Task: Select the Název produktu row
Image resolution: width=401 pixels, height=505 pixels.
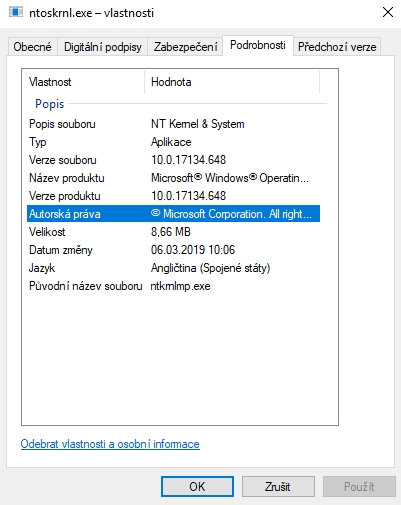Action: [173, 178]
